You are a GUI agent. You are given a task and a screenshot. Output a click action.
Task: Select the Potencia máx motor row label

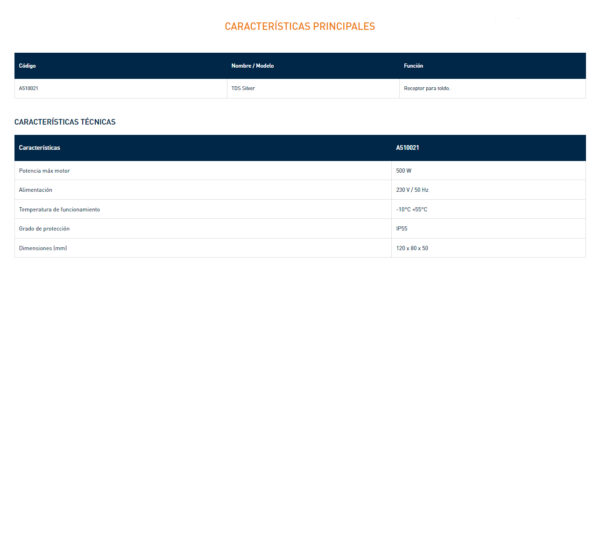45,171
